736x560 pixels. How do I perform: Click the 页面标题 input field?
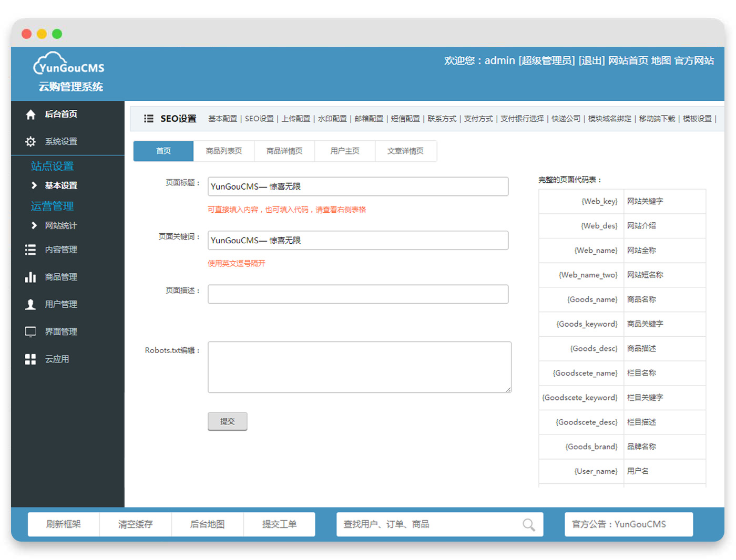click(x=358, y=186)
